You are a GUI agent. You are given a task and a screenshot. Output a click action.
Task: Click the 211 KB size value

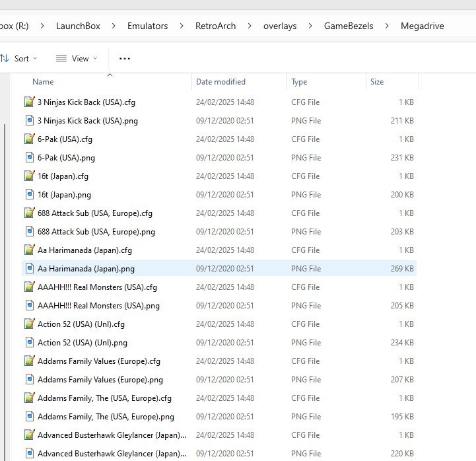pyautogui.click(x=402, y=121)
